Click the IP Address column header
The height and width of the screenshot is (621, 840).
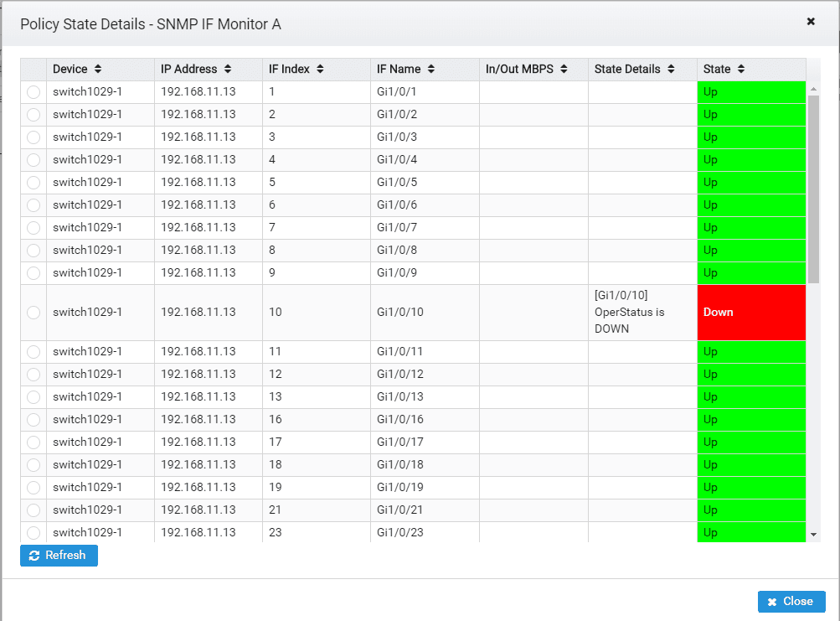209,70
